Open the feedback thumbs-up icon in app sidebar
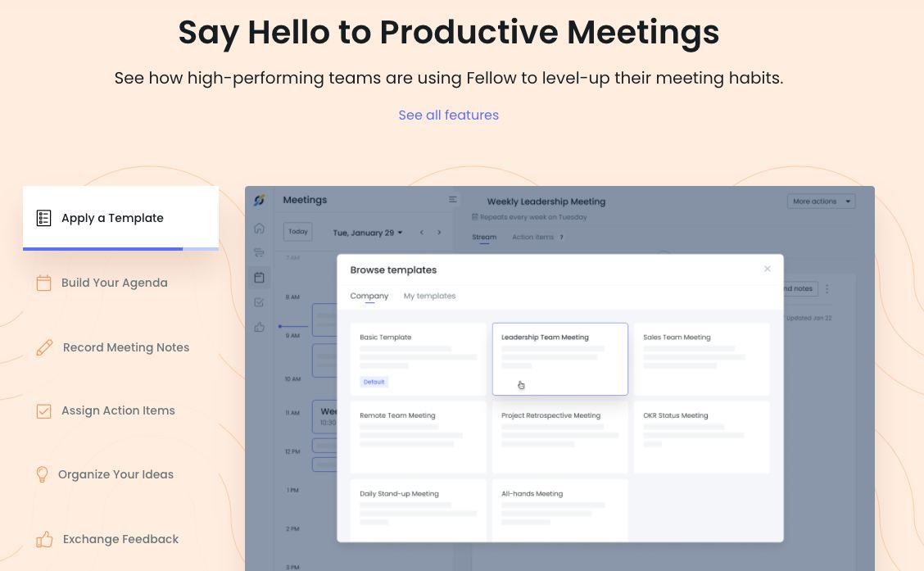Screen dimensions: 924x571 tap(260, 327)
